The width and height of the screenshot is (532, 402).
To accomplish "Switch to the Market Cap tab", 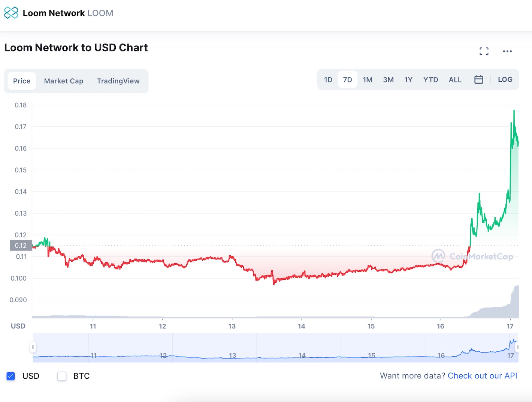I will pos(64,81).
